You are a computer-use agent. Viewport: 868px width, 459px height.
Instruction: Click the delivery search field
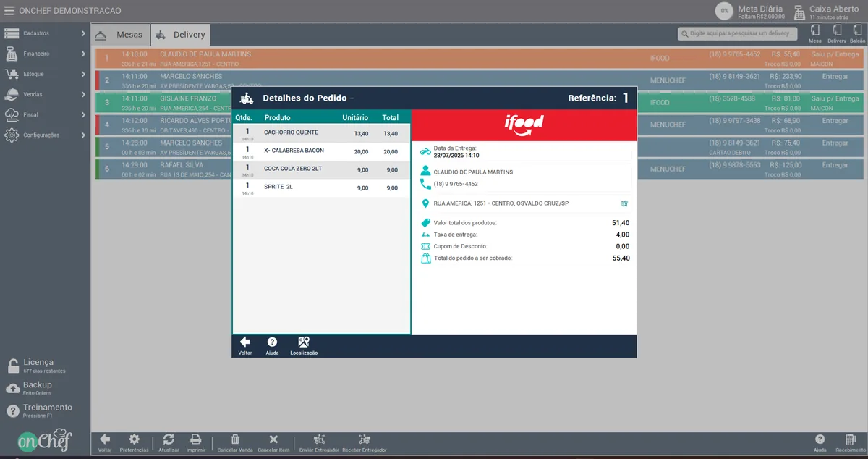[x=738, y=34]
